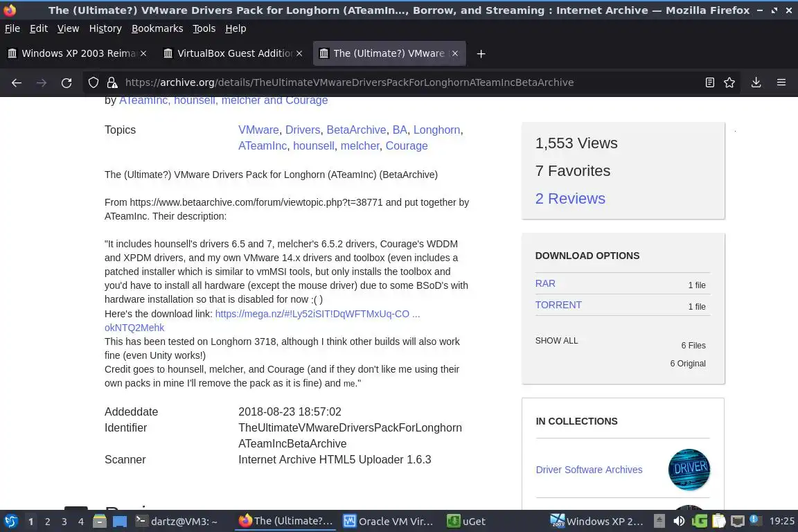Viewport: 798px width, 532px height.
Task: Open the volume control tray icon
Action: (678, 521)
